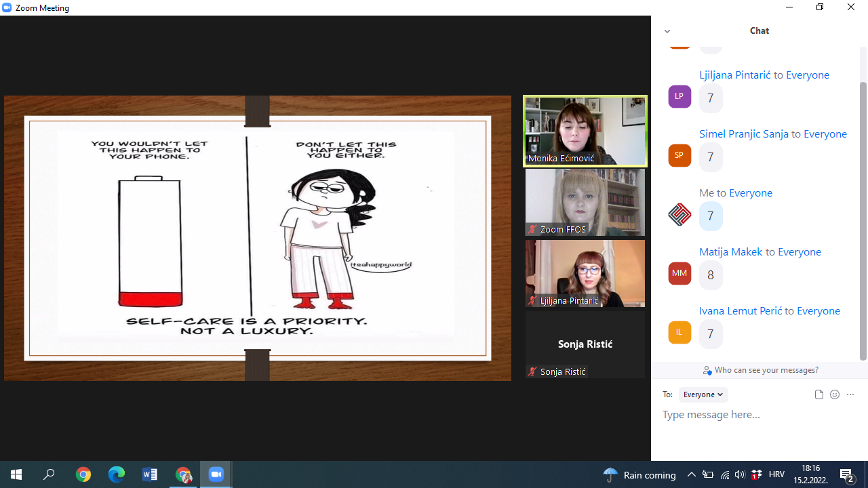Click sender name Simel Pranjic Sanja
The width and height of the screenshot is (868, 488).
click(x=744, y=134)
